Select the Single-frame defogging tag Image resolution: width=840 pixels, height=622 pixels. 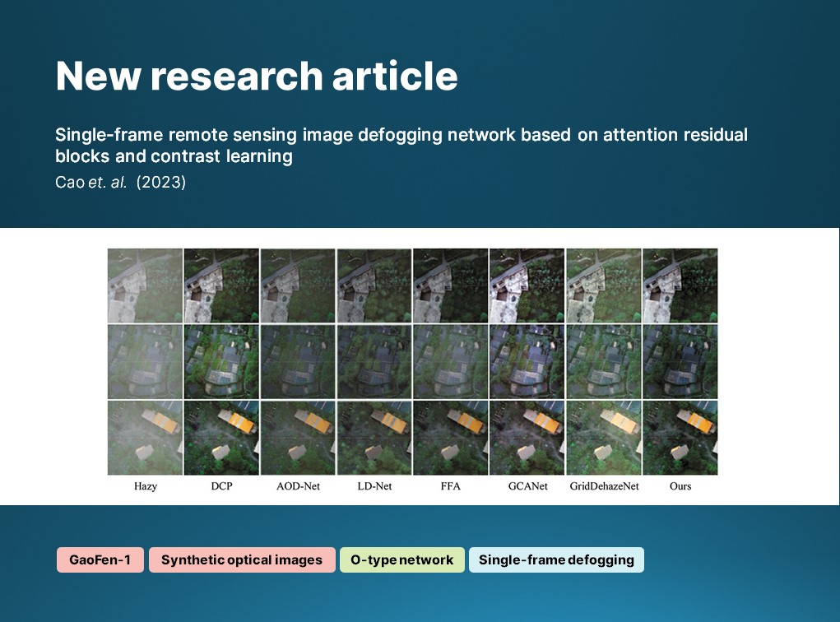coord(556,559)
